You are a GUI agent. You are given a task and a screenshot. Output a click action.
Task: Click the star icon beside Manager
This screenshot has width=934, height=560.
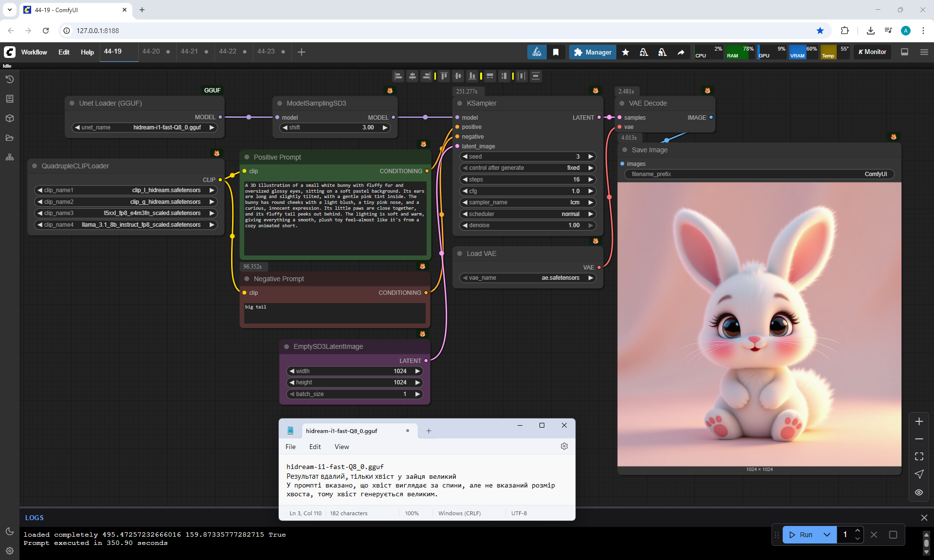pos(626,52)
